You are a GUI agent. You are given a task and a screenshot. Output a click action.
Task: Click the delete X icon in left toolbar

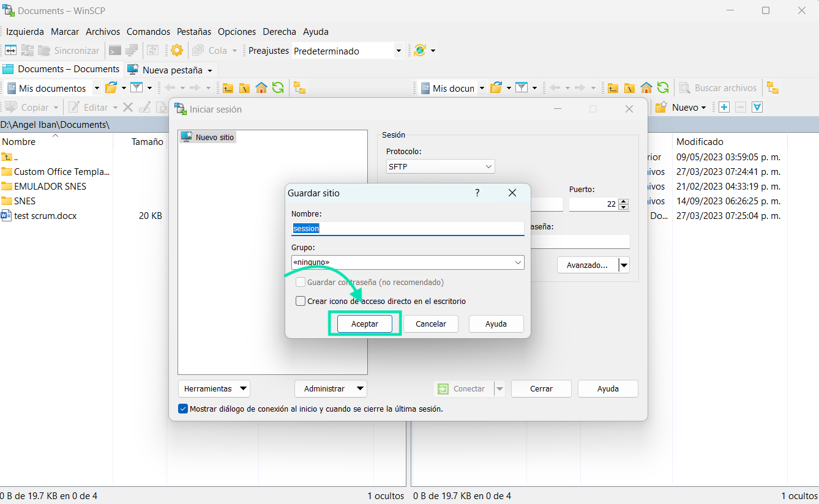pyautogui.click(x=128, y=107)
